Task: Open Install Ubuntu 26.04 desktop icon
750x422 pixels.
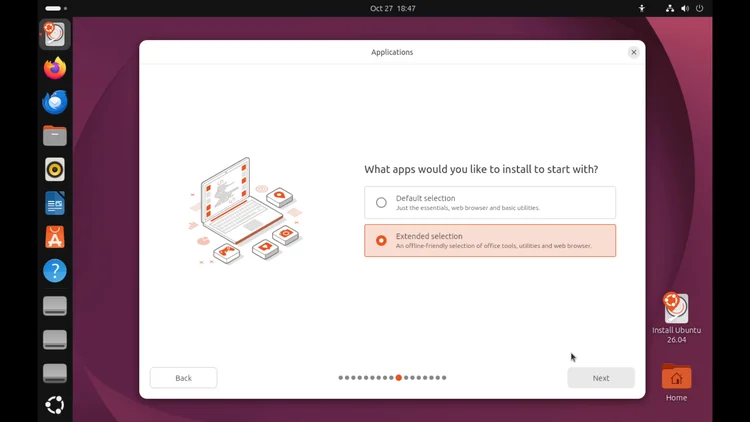Action: pos(676,318)
